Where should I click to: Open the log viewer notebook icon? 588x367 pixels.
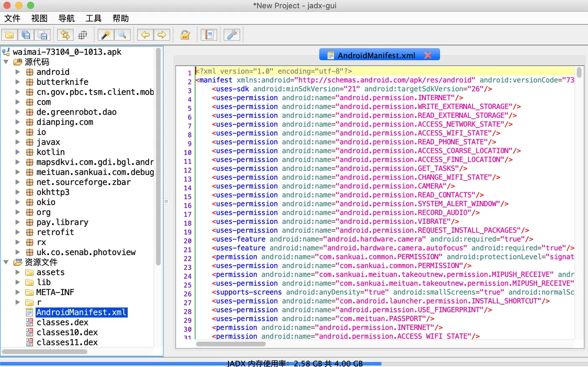coord(209,35)
